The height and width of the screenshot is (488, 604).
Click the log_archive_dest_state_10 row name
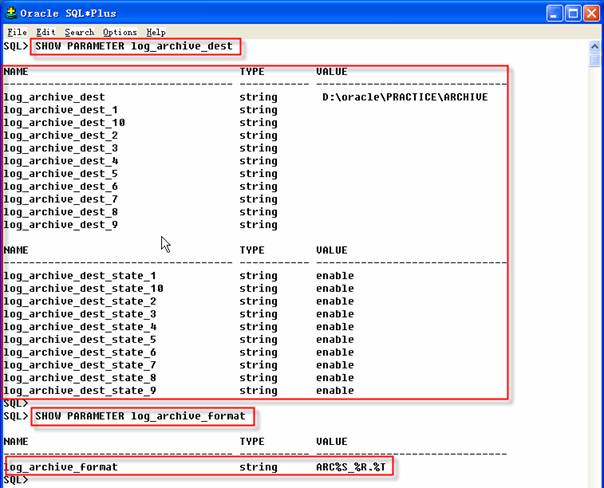(x=84, y=289)
